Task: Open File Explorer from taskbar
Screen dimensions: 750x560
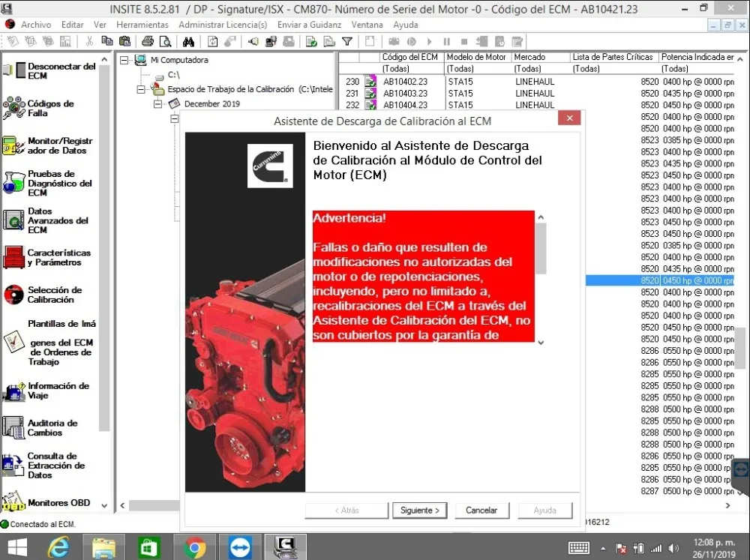Action: [103, 547]
